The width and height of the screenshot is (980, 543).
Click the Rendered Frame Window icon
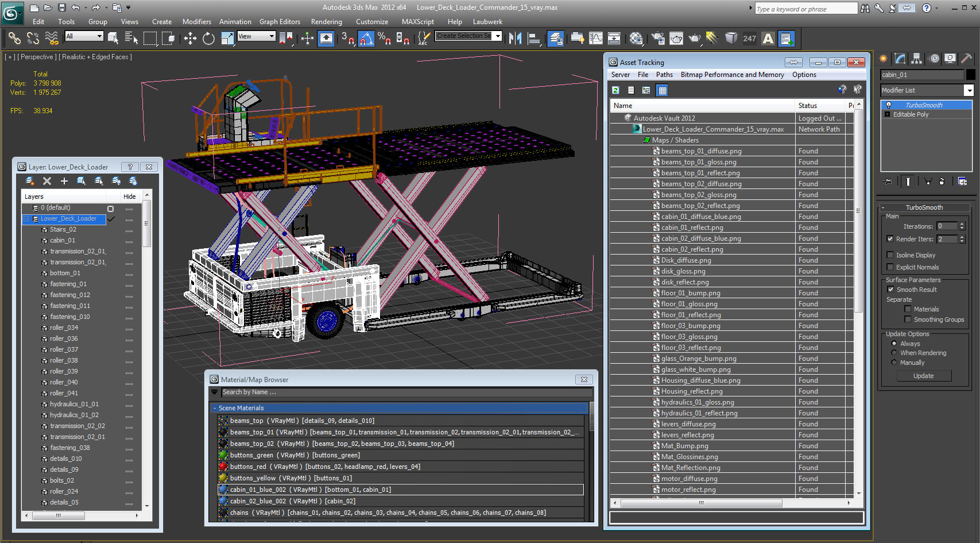pyautogui.click(x=676, y=38)
